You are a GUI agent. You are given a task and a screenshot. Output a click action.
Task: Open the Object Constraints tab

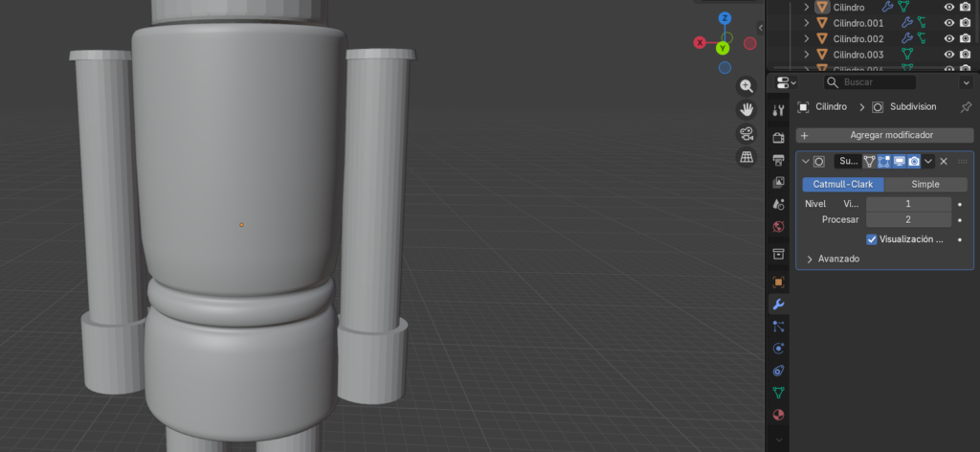click(x=778, y=371)
